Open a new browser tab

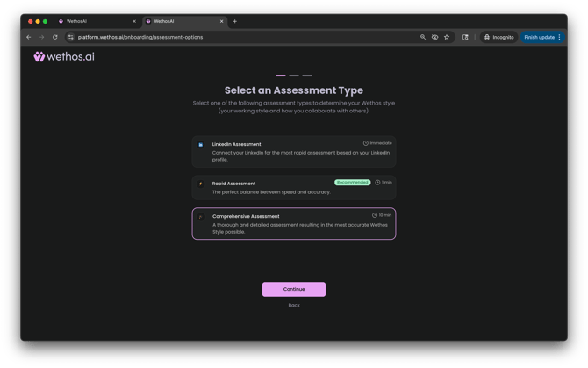pos(234,21)
